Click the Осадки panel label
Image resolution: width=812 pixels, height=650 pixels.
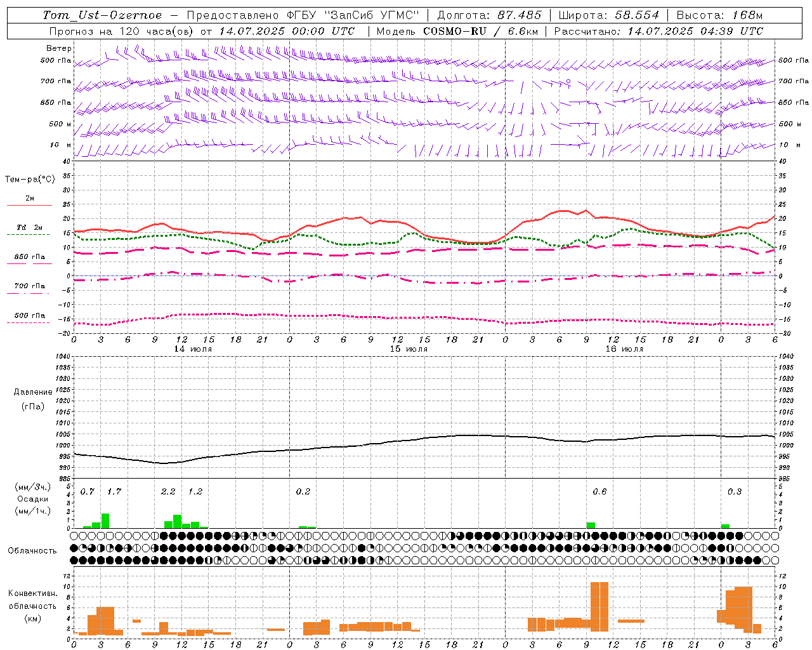(x=32, y=499)
